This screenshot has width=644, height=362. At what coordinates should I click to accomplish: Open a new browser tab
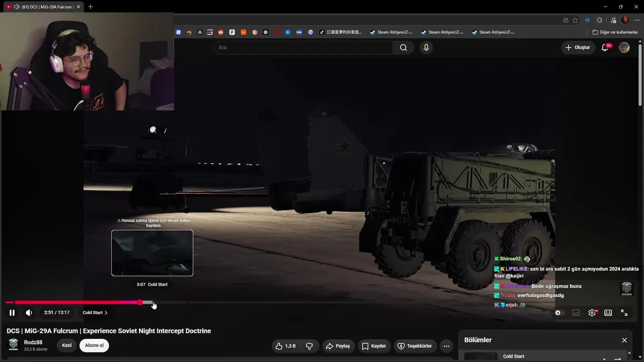coord(91,7)
